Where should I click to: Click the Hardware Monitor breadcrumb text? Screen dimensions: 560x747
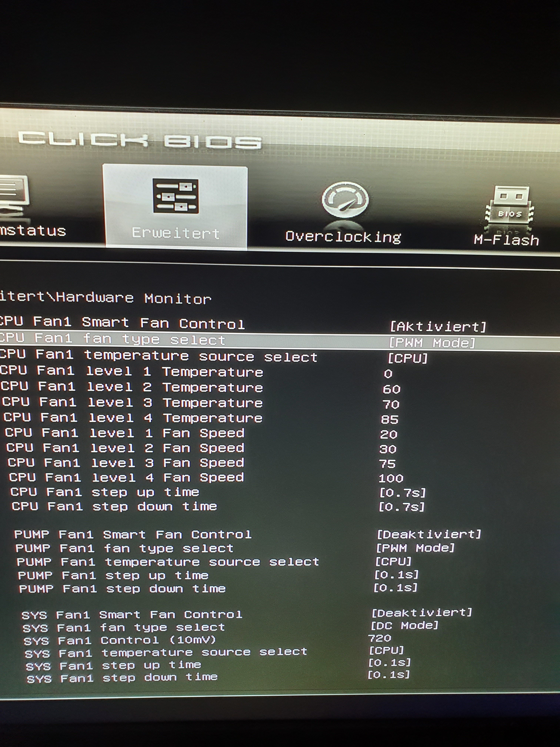pos(133,298)
